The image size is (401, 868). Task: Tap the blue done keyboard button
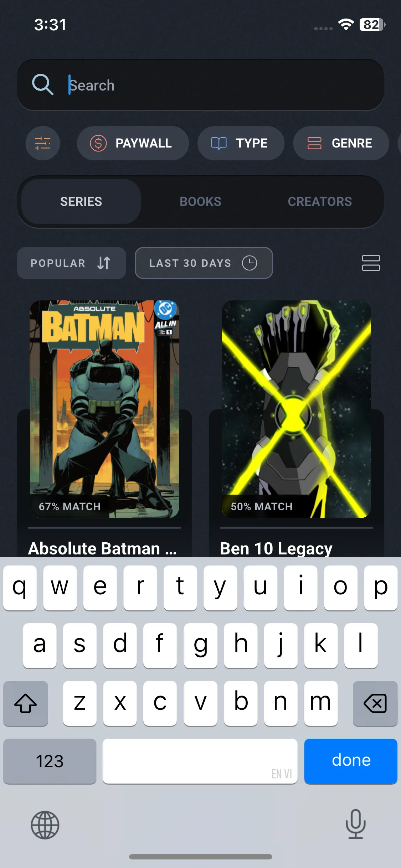pyautogui.click(x=351, y=761)
